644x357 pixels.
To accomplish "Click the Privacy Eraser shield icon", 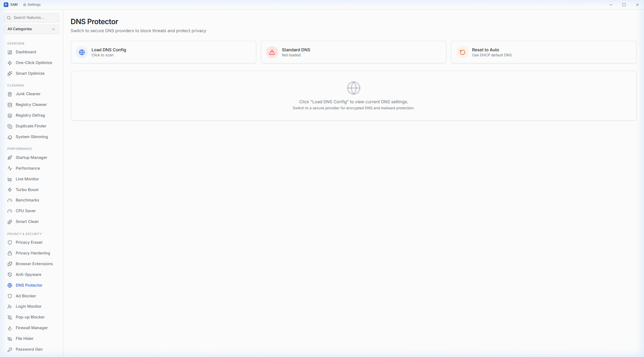I will [x=10, y=243].
